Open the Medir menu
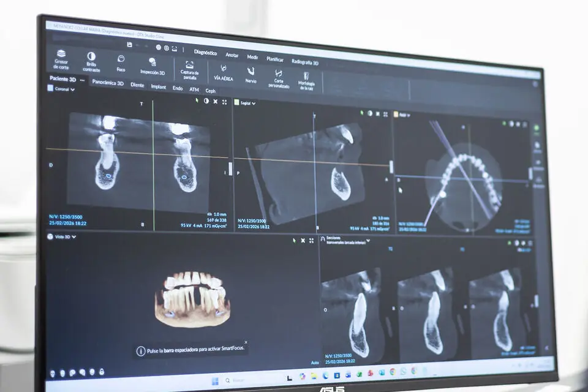The height and width of the screenshot is (392, 588). coord(252,57)
